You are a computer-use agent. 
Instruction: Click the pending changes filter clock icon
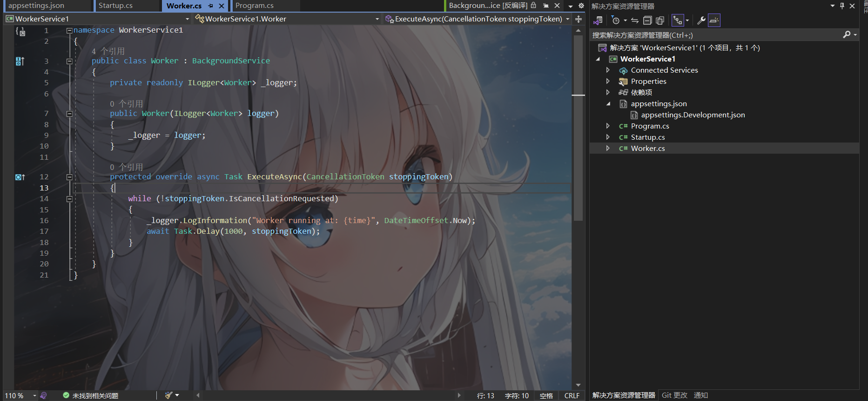616,20
